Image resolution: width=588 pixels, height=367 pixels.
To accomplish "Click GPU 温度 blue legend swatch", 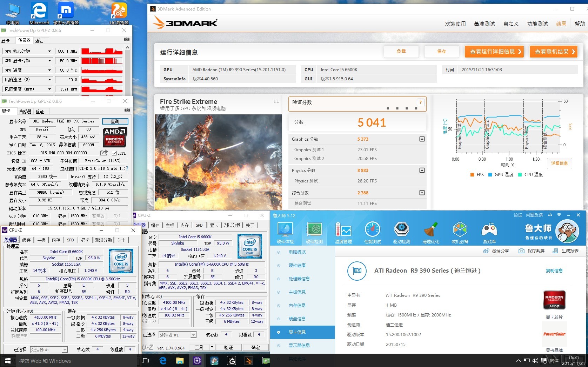I will point(490,175).
